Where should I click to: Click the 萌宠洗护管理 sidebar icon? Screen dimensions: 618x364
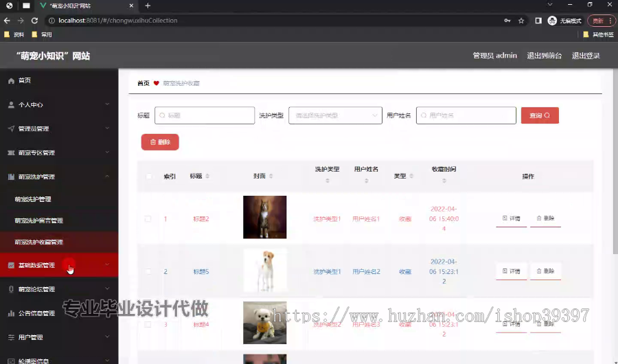coord(11,177)
